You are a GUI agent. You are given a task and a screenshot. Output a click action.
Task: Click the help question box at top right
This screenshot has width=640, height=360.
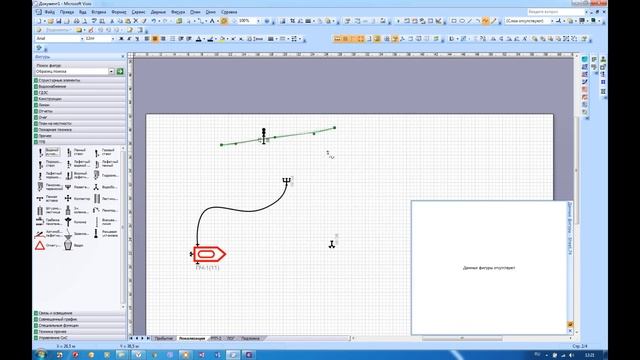coord(555,12)
